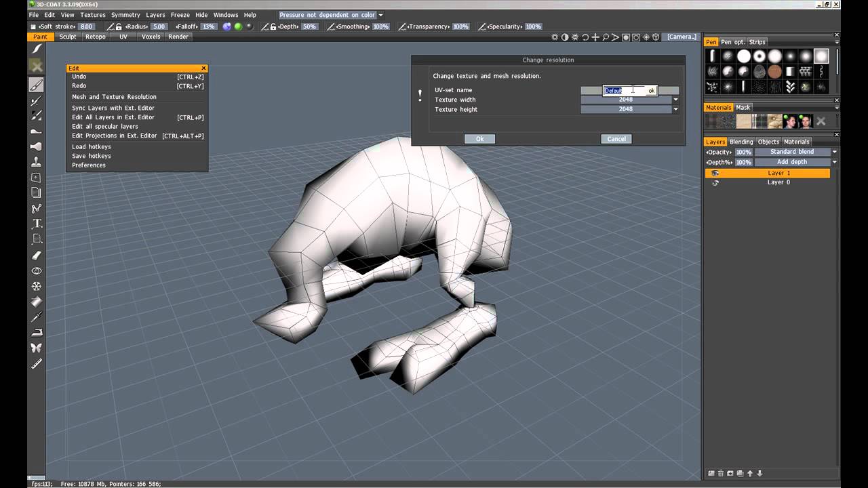Viewport: 868px width, 488px height.
Task: Select the calligraphy pen stroke icon at top
Action: tap(37, 49)
